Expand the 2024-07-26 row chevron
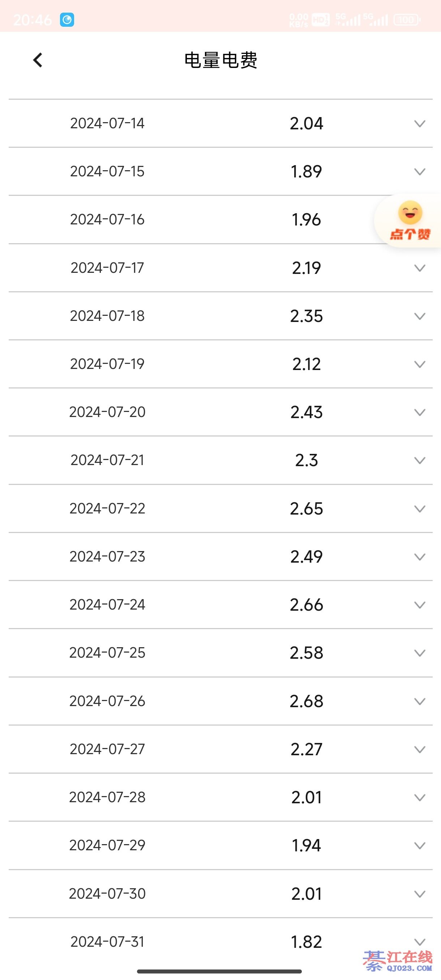 419,701
